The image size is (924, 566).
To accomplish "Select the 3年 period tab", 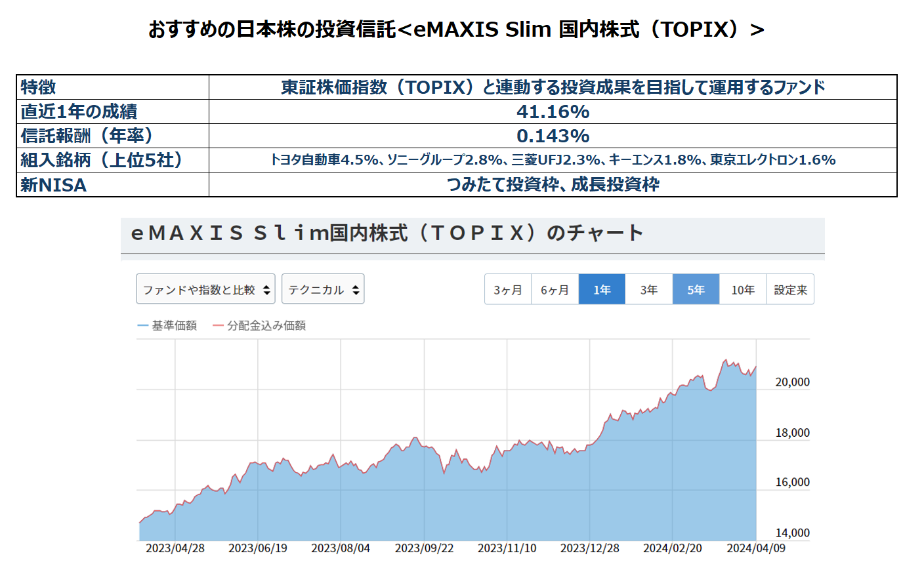I will [x=649, y=289].
